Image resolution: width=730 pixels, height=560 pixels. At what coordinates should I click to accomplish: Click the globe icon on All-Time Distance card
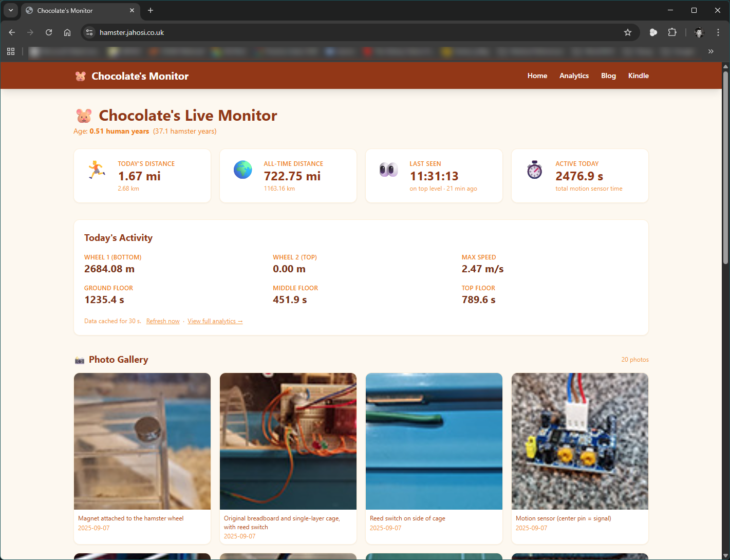tap(243, 170)
